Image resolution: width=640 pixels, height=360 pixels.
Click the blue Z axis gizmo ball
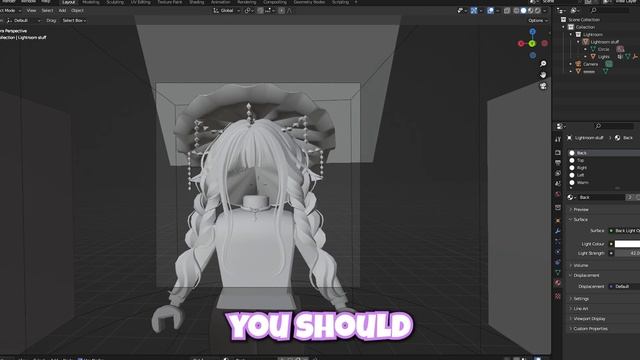pyautogui.click(x=533, y=31)
